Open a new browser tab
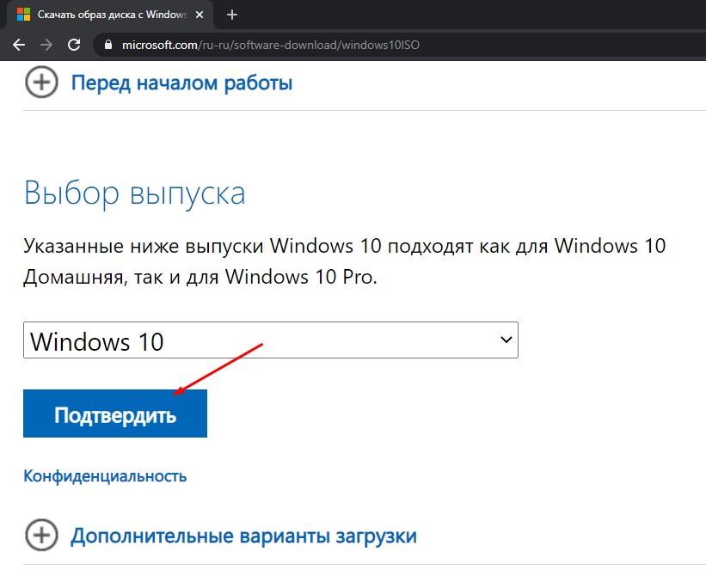 232,15
